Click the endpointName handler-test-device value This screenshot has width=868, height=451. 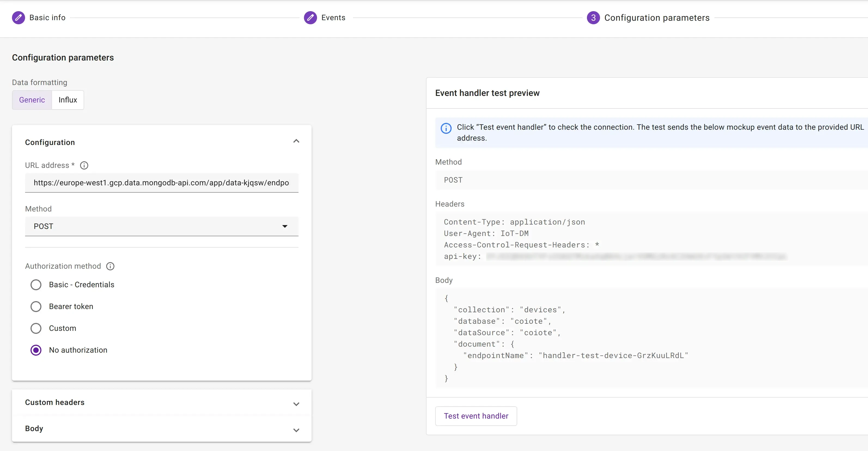pyautogui.click(x=613, y=355)
